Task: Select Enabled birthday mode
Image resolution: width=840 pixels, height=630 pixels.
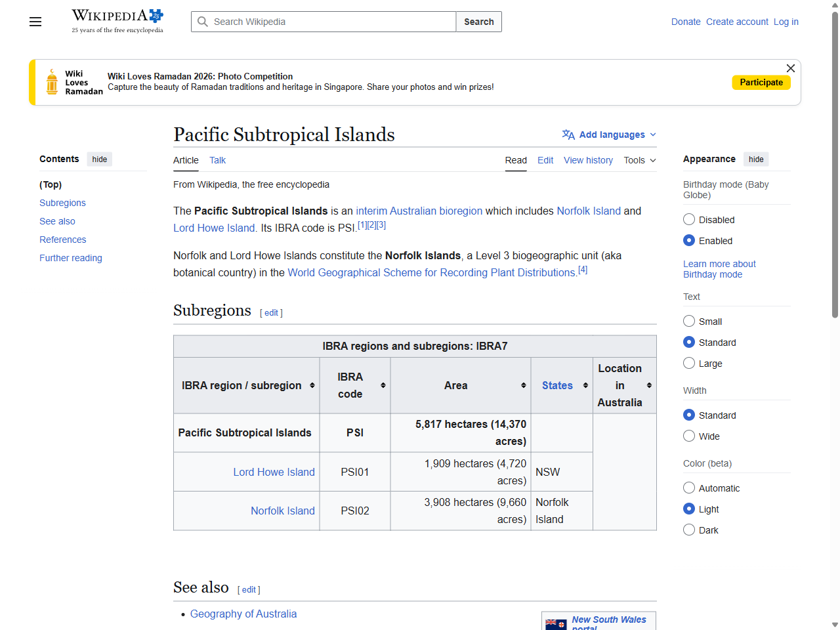Action: [x=689, y=240]
